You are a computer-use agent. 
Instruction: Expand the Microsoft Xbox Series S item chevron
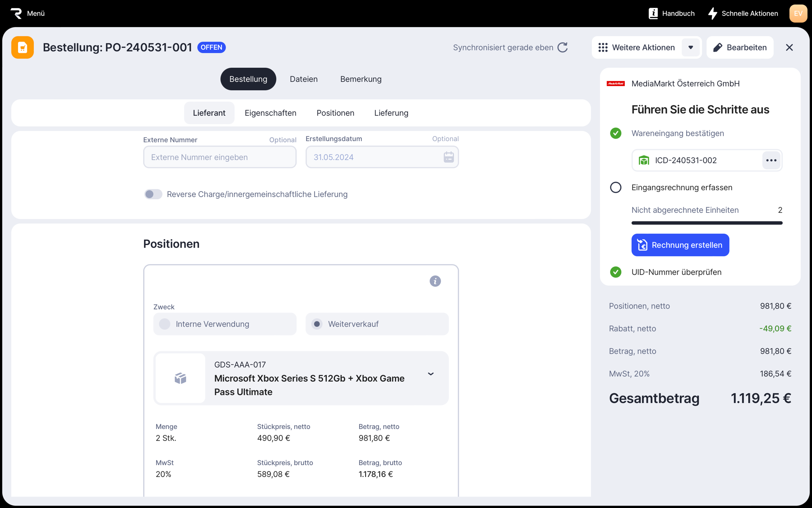click(430, 374)
